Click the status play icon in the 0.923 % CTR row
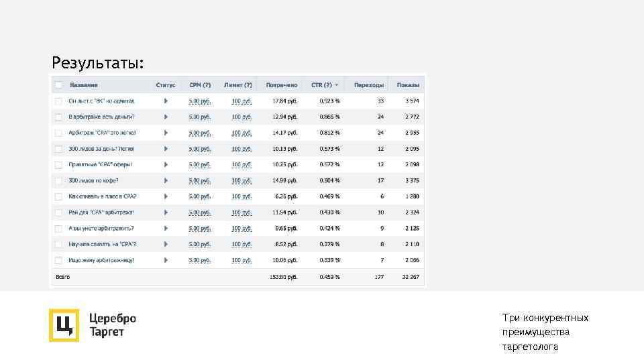644x362 pixels. [x=166, y=101]
